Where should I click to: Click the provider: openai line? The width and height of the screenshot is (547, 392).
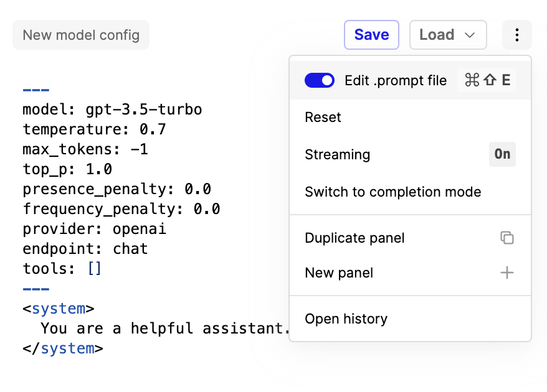(94, 229)
